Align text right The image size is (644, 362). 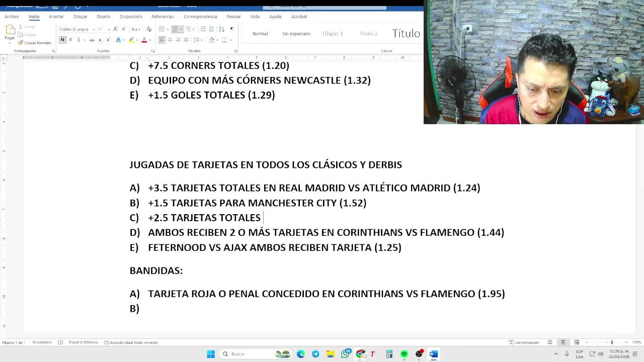178,40
